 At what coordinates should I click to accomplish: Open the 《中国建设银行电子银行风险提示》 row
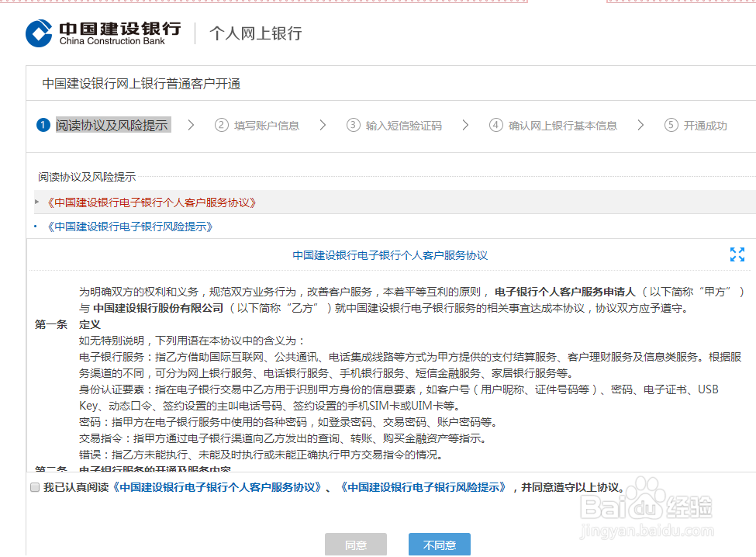pos(129,227)
